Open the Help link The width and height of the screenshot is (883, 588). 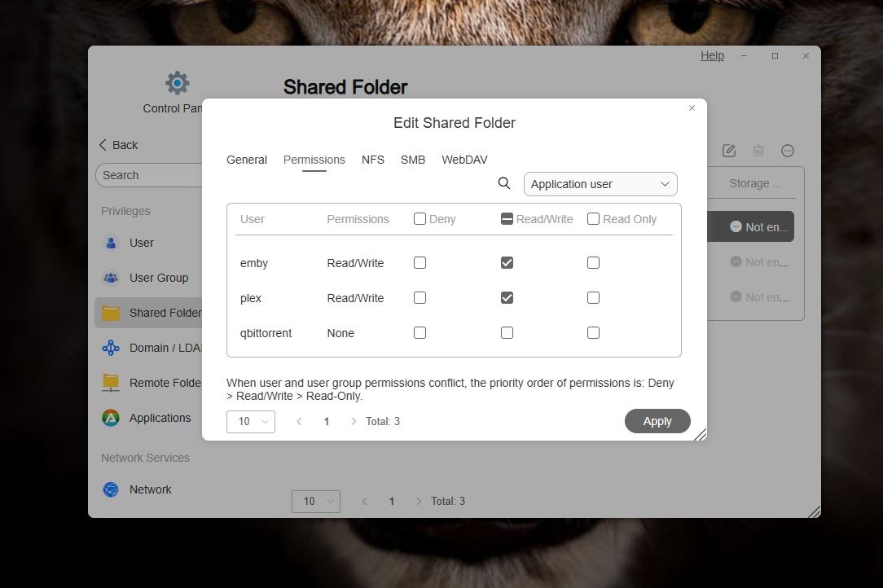coord(713,55)
